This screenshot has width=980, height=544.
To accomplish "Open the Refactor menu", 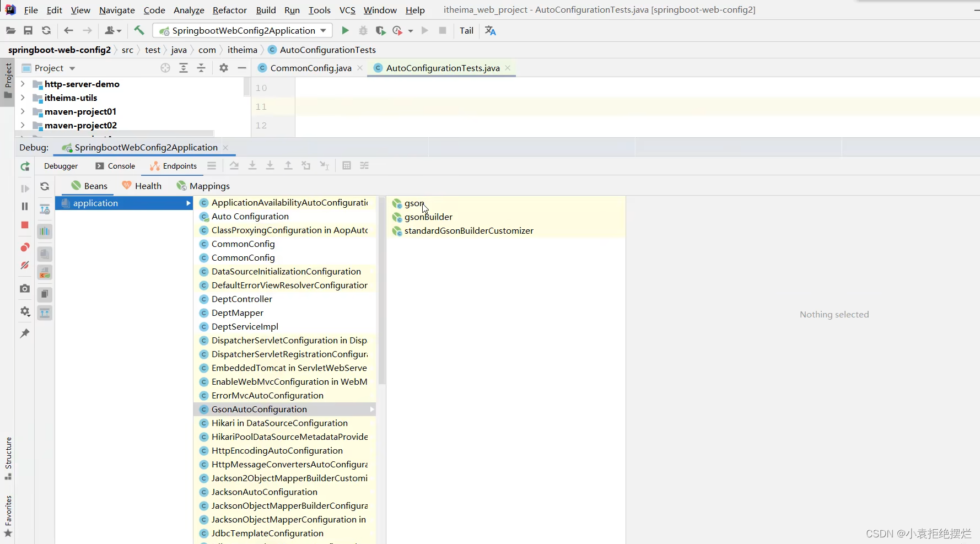I will [230, 10].
